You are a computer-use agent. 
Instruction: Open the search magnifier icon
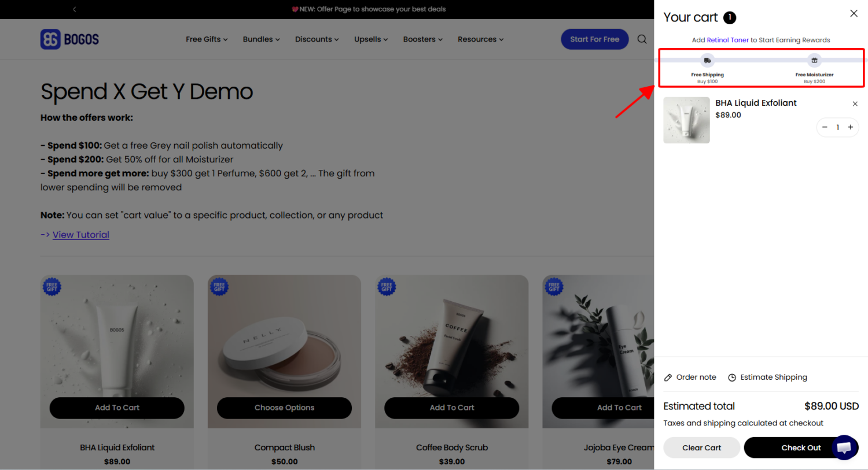click(x=642, y=39)
